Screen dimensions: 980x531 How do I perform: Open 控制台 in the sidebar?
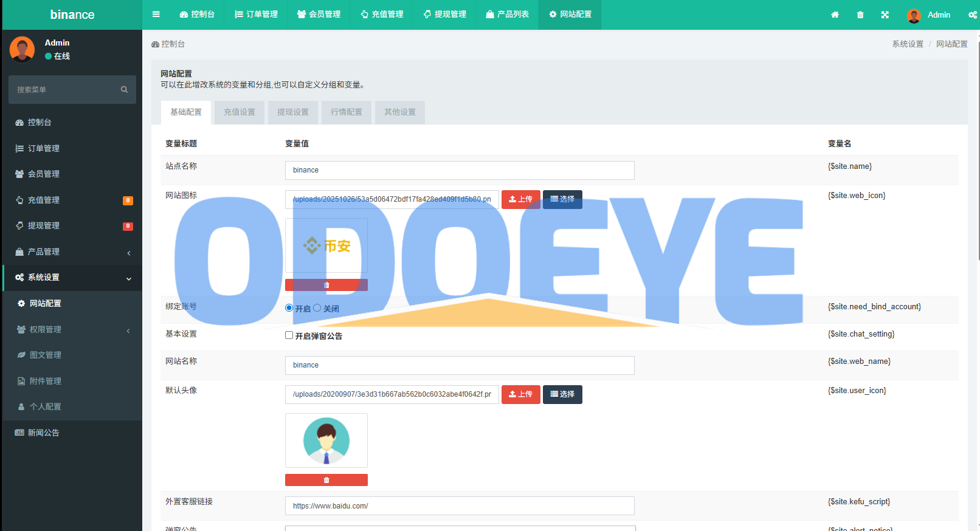pos(72,122)
